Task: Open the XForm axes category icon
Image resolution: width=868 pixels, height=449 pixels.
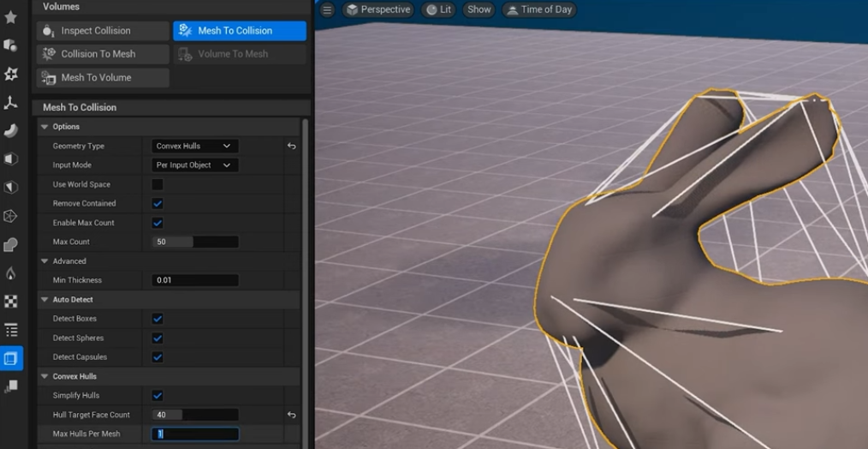Action: point(10,103)
